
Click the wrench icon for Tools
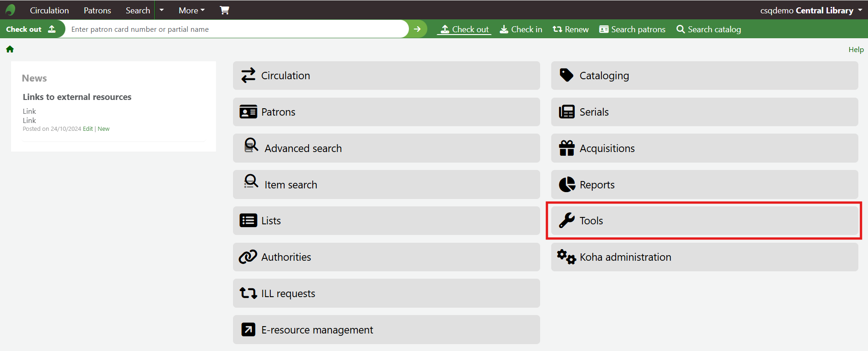567,221
